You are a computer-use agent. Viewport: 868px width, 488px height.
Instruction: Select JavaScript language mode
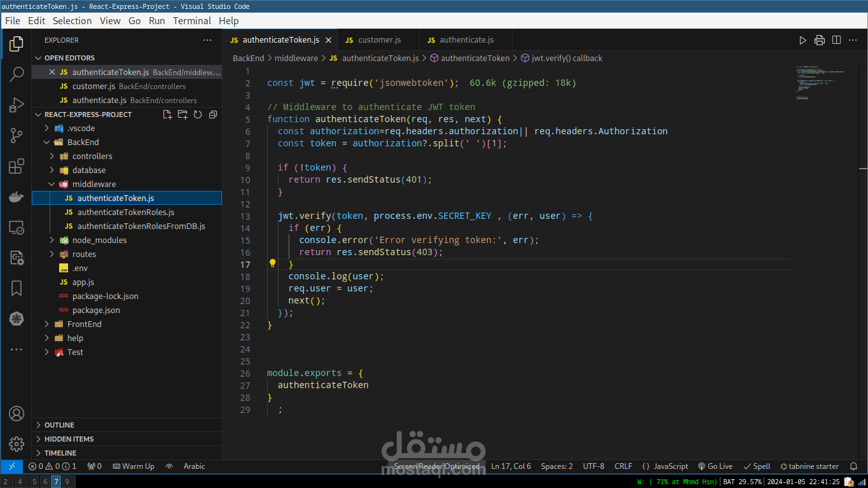(x=665, y=466)
